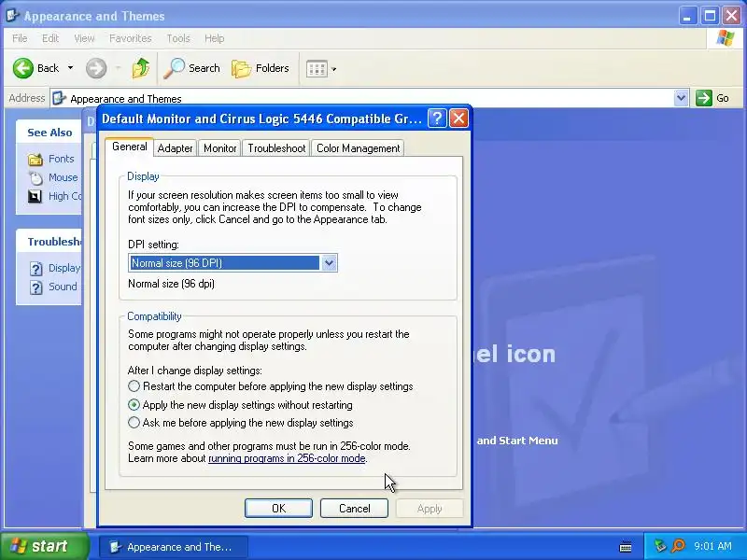747x560 pixels.
Task: Open the Back history dropdown arrow
Action: (71, 68)
